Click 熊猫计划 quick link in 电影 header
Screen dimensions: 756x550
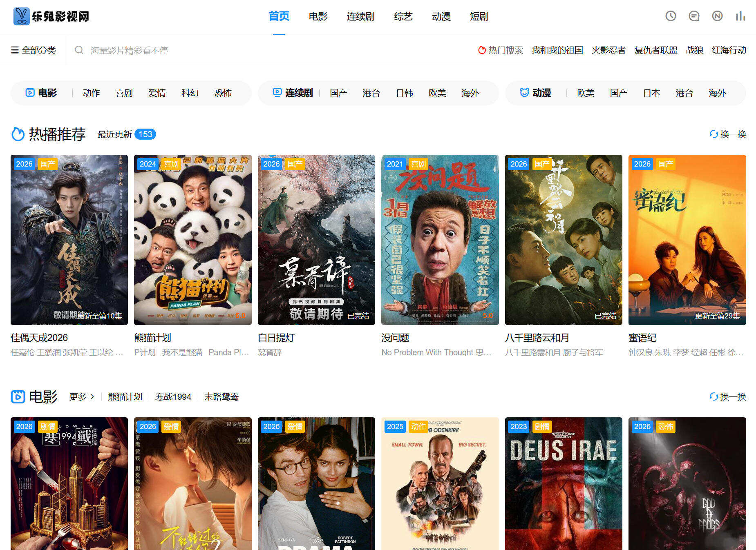pos(125,397)
